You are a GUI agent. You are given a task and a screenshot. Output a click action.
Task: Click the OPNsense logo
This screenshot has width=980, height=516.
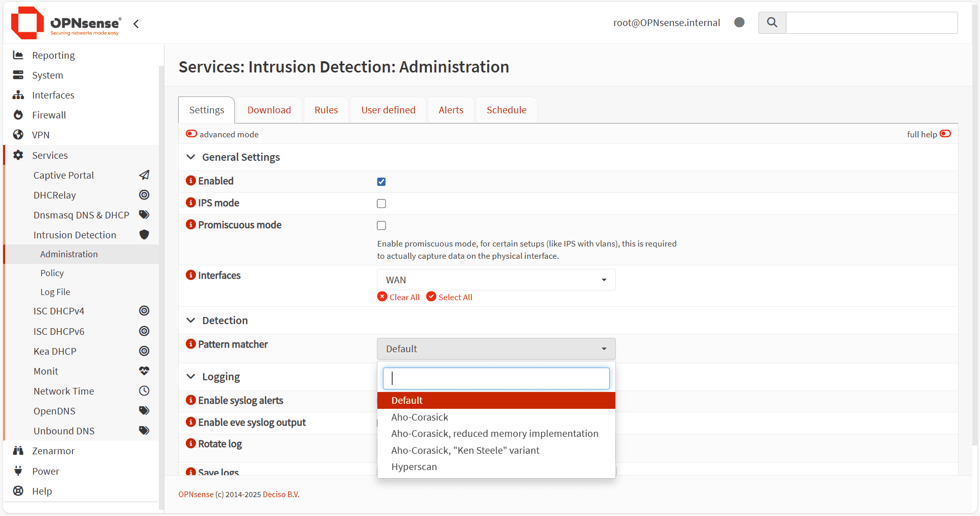click(x=66, y=23)
